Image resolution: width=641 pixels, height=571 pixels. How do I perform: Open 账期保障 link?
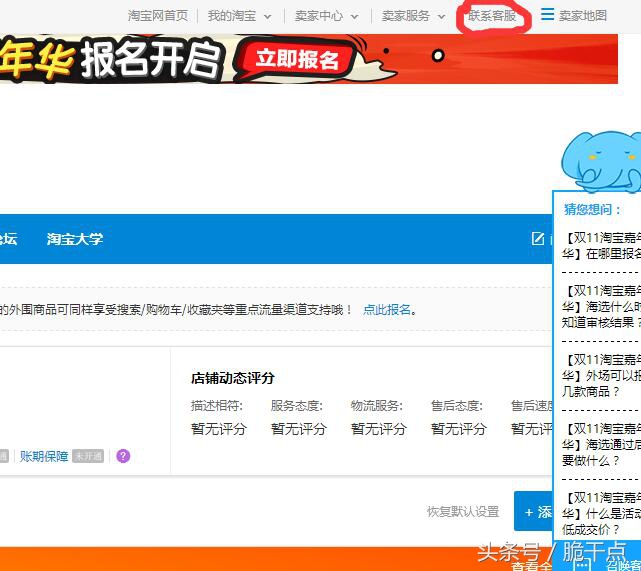pos(44,456)
